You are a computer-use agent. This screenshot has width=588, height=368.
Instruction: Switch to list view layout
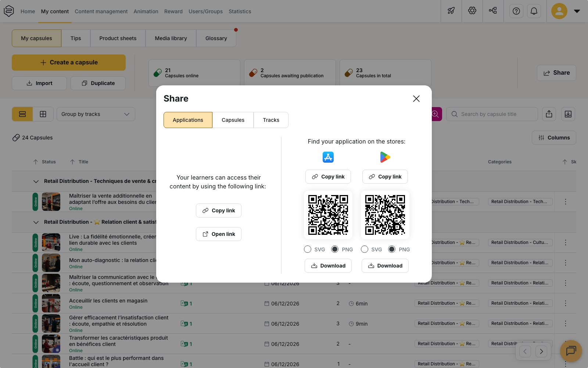22,114
